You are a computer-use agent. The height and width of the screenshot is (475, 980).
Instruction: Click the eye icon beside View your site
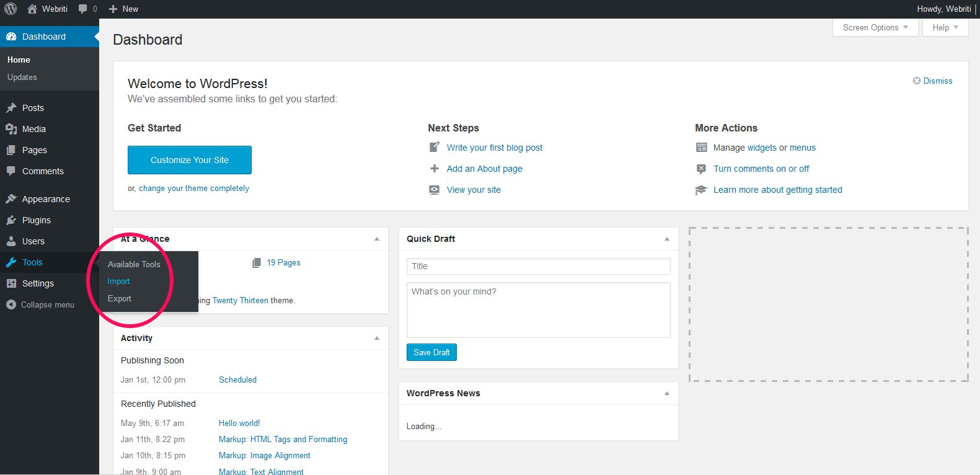click(435, 190)
